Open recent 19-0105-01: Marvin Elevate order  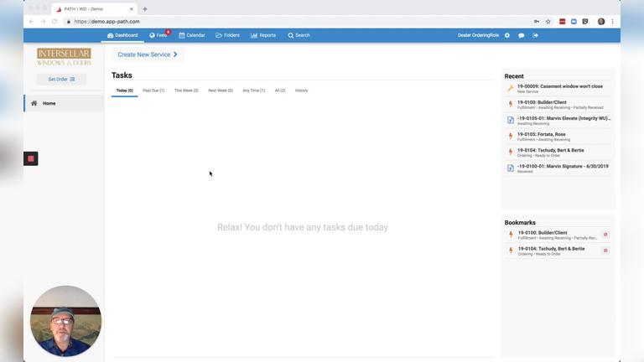coord(558,121)
